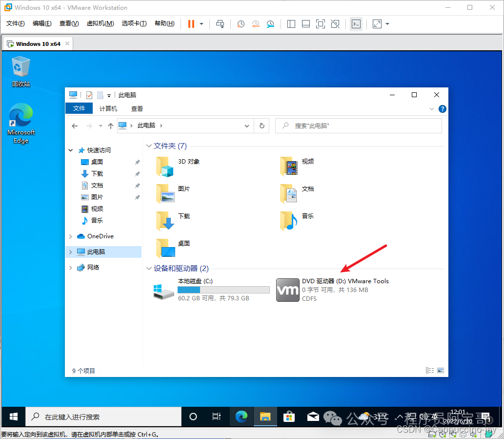Open Mail app from taskbar
The width and height of the screenshot is (504, 439).
(313, 417)
